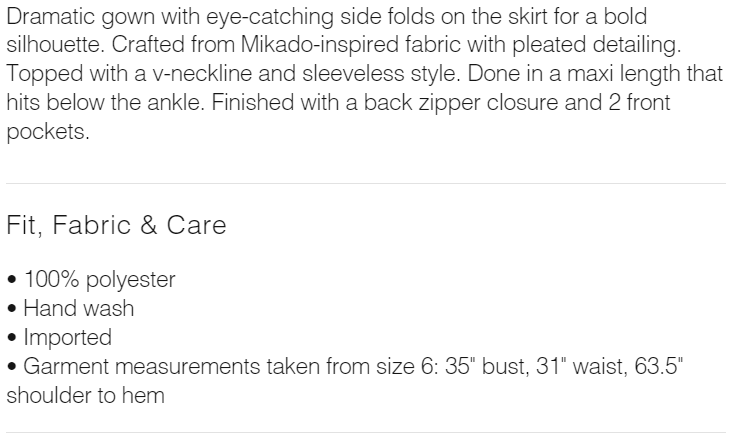The image size is (730, 433).
Task: Expand the Fit, Fabric & Care section heading
Action: coord(116,225)
